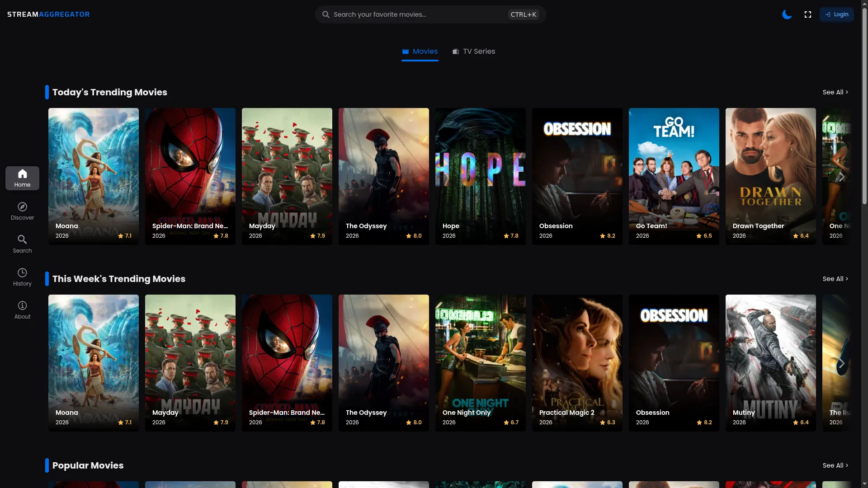Switch to the TV Series tab

pos(474,52)
